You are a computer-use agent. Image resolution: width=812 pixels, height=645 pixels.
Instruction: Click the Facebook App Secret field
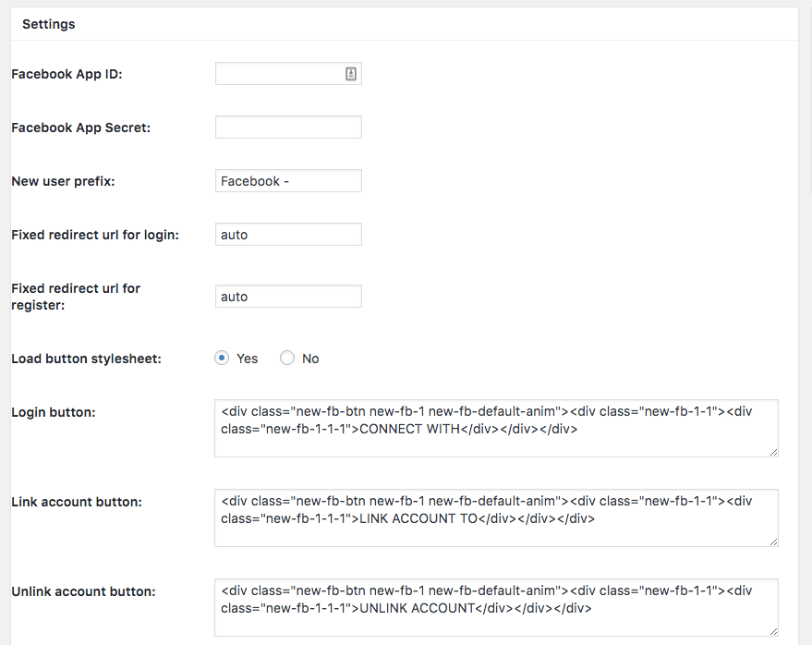coord(288,127)
